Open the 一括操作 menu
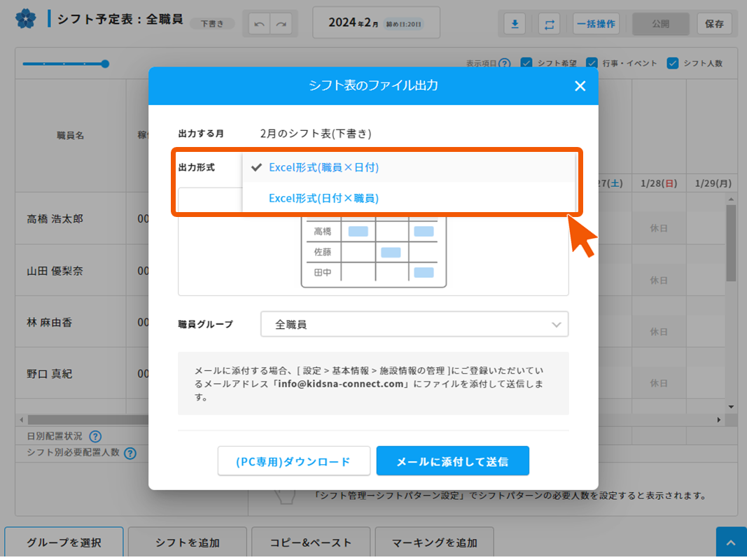The height and width of the screenshot is (560, 747). coord(596,24)
